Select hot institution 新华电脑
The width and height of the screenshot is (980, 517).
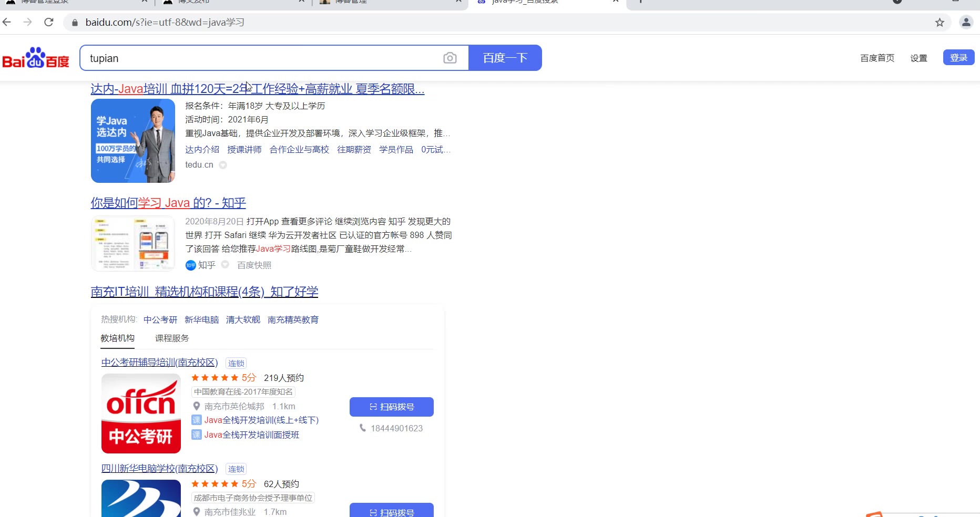click(x=202, y=320)
